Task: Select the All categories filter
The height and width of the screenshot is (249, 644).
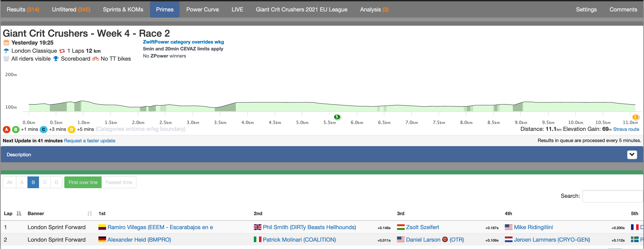Action: pyautogui.click(x=10, y=182)
